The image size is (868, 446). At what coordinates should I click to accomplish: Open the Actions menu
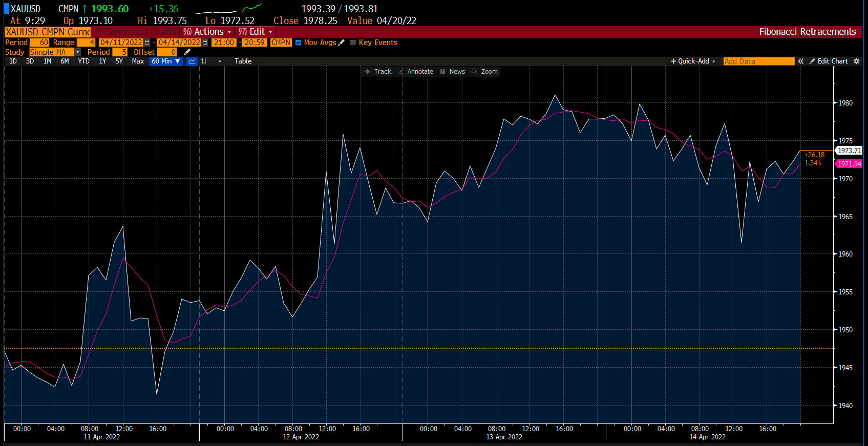coord(207,32)
